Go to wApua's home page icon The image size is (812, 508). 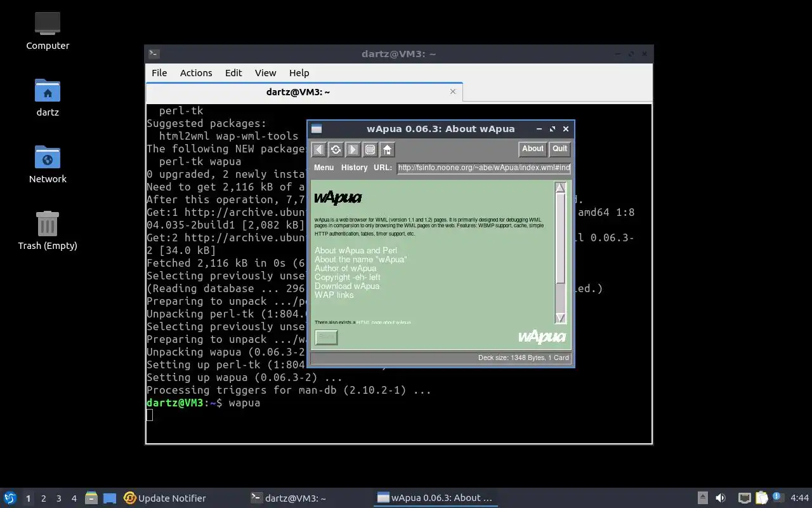click(x=388, y=149)
